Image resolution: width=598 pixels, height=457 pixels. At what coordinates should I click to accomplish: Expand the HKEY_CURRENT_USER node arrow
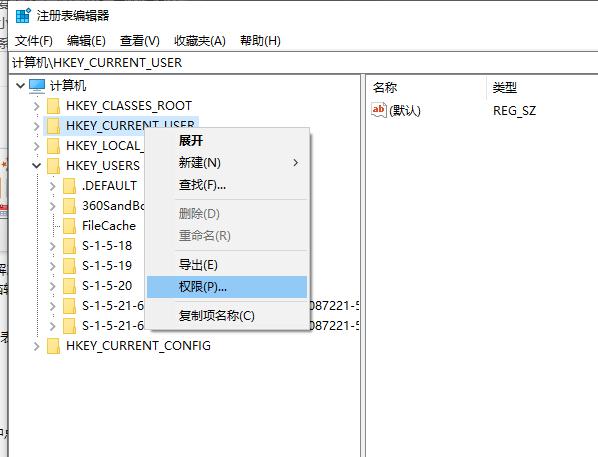tap(37, 126)
